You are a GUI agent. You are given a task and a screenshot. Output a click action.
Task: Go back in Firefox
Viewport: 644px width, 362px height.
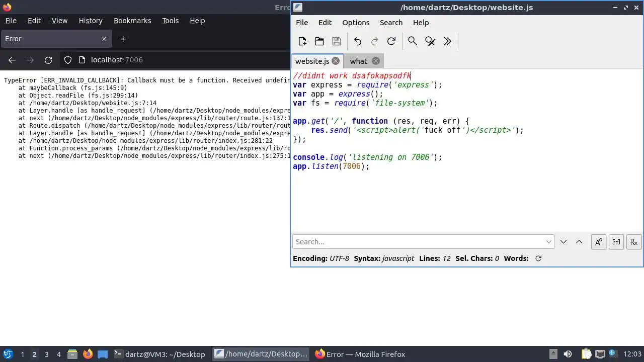click(12, 60)
